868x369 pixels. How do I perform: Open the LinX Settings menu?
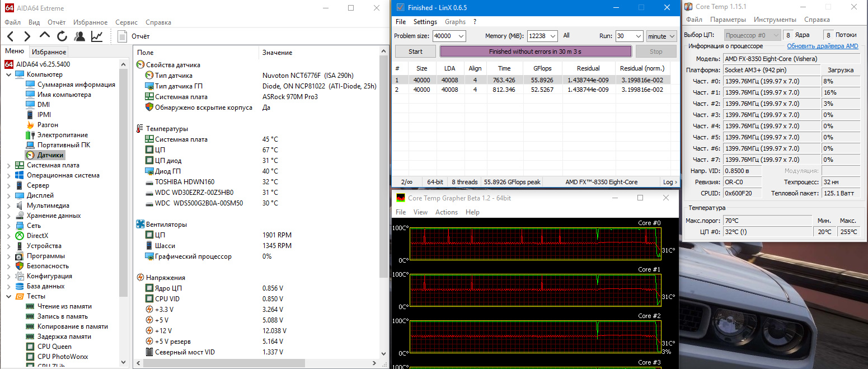point(425,22)
